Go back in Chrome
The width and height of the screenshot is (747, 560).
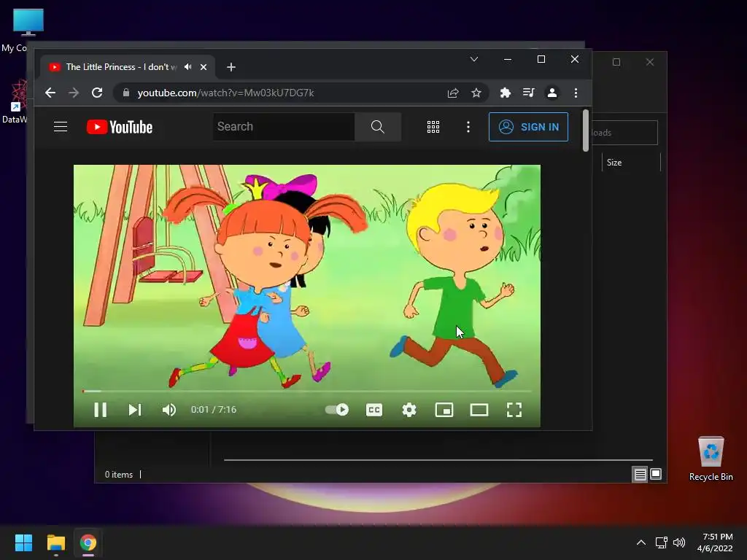click(x=50, y=93)
